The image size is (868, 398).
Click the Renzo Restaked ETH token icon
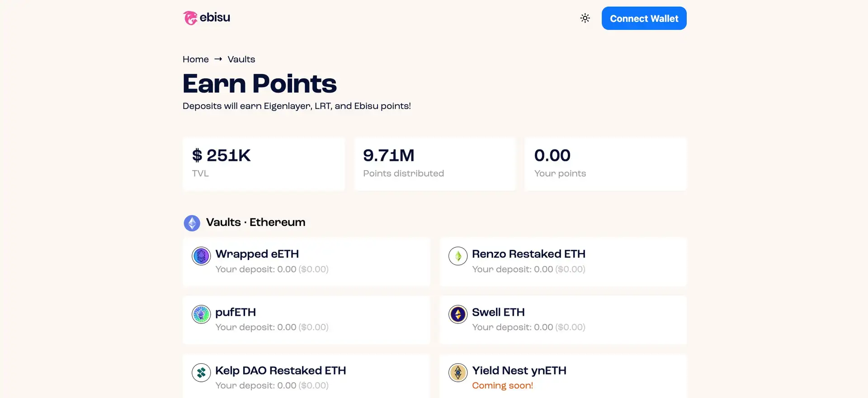tap(458, 256)
